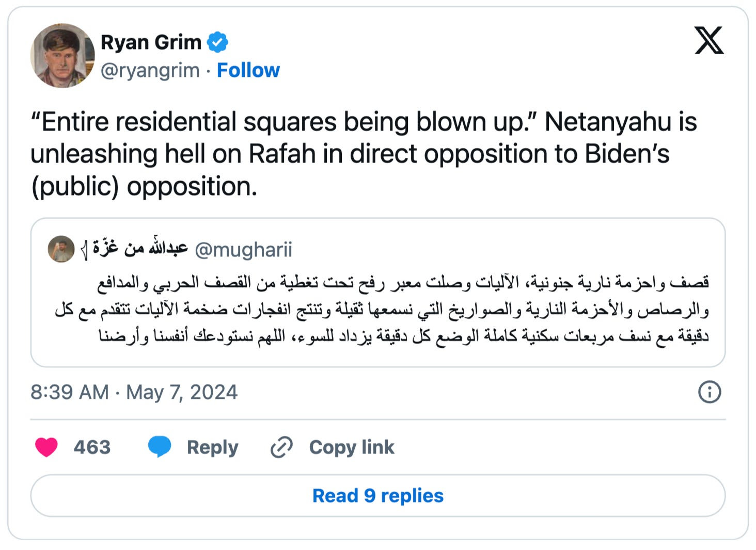Viewport: 756px width, 550px height.
Task: Click the 463 likes count
Action: coord(92,447)
